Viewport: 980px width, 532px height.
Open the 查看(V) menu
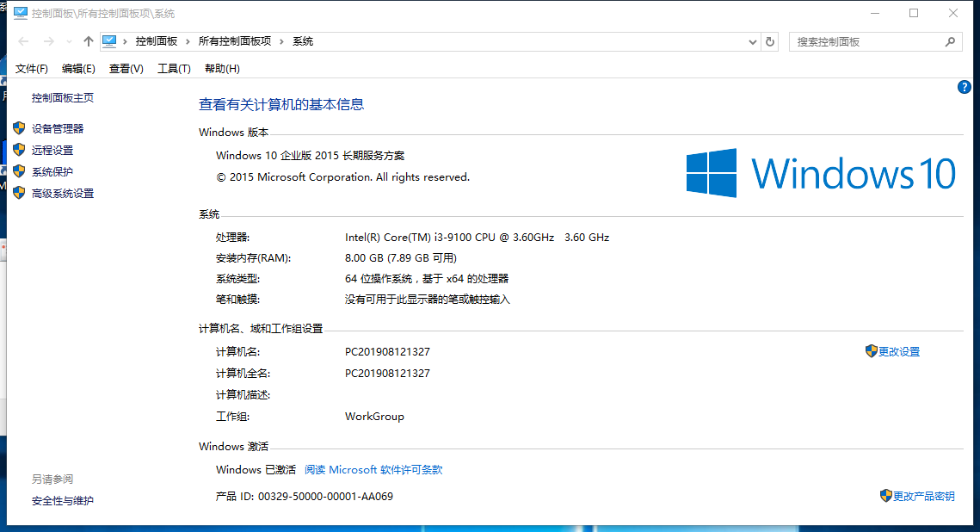[126, 69]
